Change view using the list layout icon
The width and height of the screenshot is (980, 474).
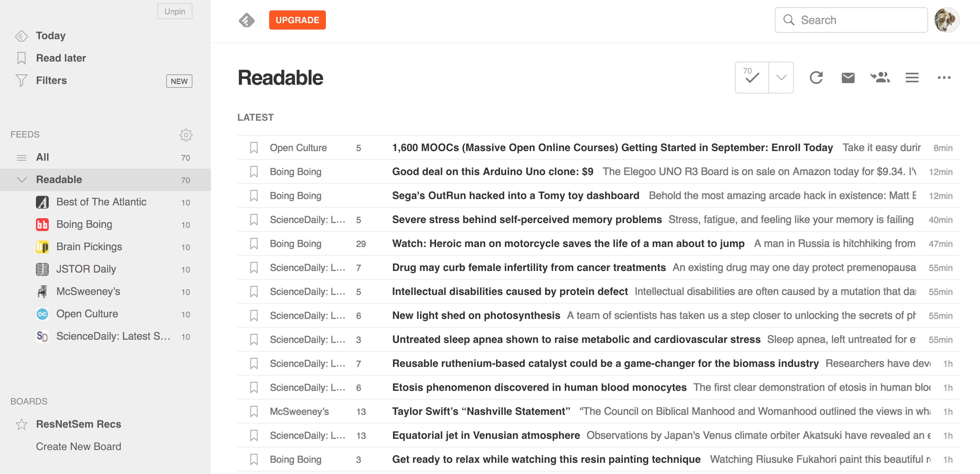pos(912,78)
